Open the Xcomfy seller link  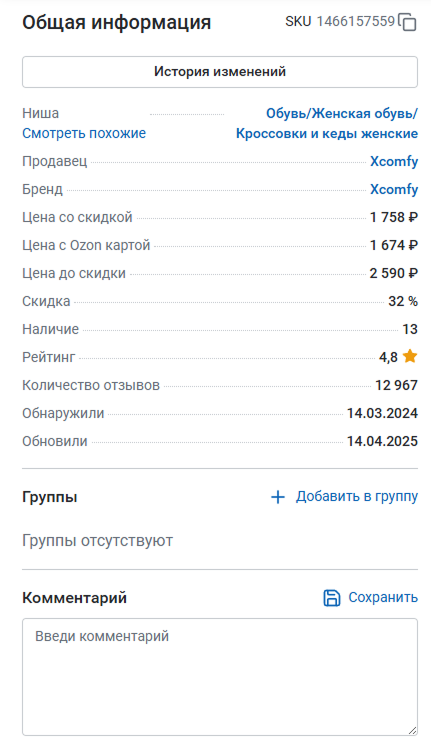click(x=394, y=161)
